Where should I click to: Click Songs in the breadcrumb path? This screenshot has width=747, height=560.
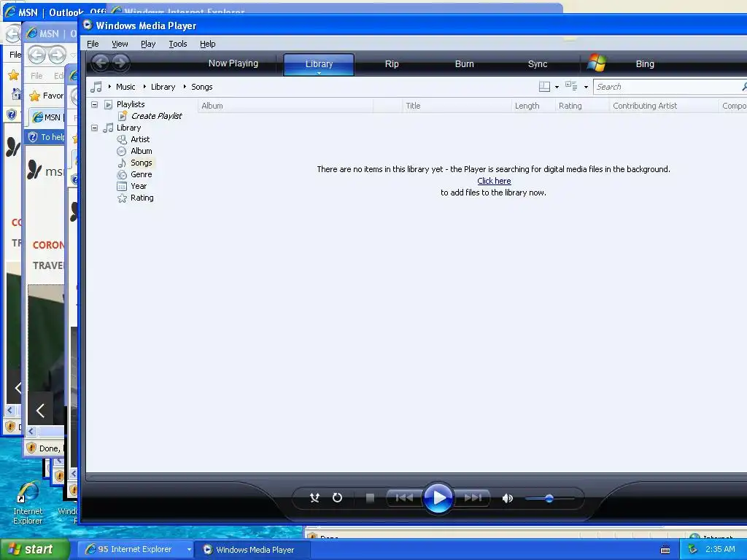tap(201, 87)
